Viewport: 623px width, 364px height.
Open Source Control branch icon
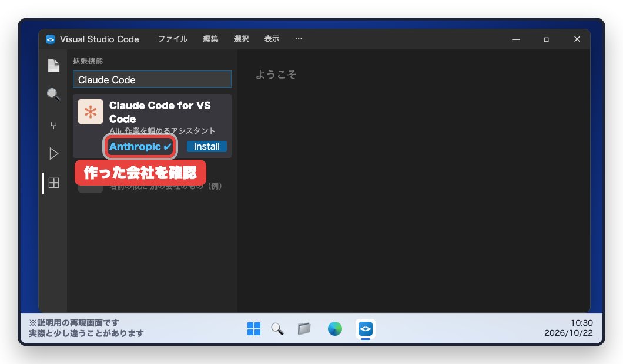tap(53, 126)
